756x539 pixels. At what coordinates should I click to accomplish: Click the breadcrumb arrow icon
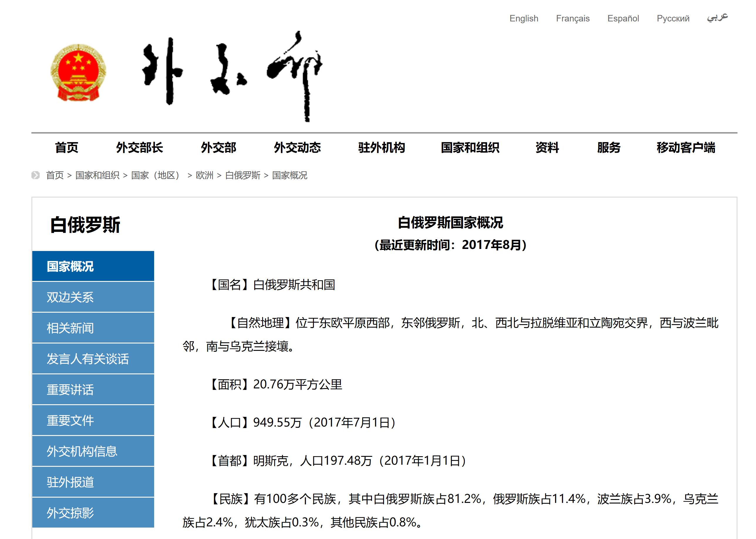[x=36, y=175]
